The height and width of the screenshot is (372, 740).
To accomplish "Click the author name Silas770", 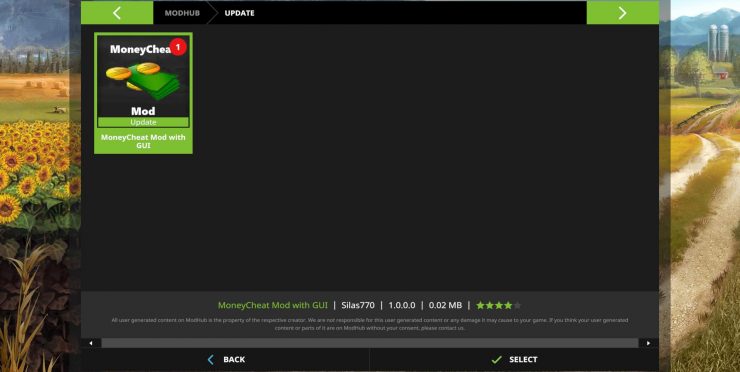I will (358, 305).
